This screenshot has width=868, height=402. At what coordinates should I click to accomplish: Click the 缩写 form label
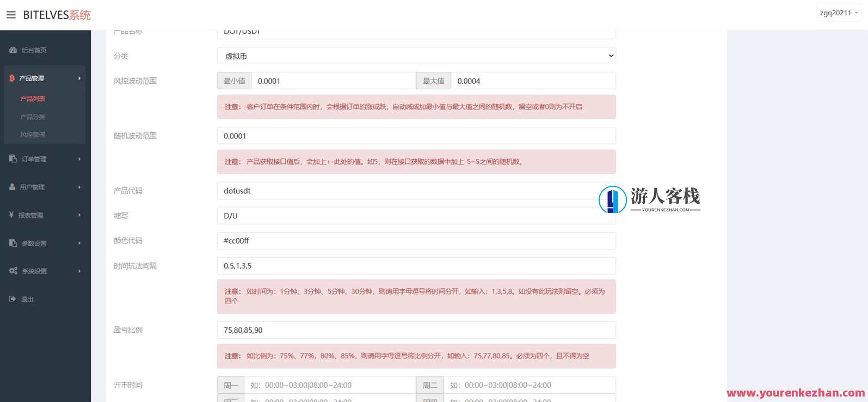point(121,216)
